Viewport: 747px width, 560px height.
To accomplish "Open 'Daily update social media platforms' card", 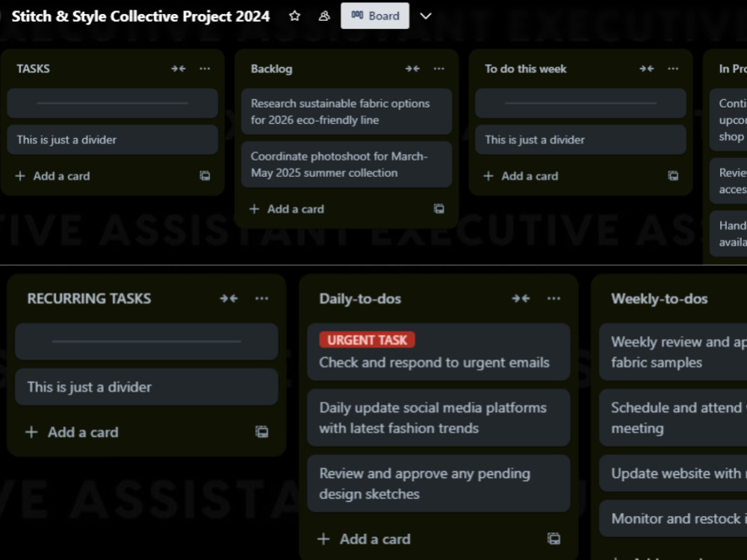I will (x=438, y=417).
